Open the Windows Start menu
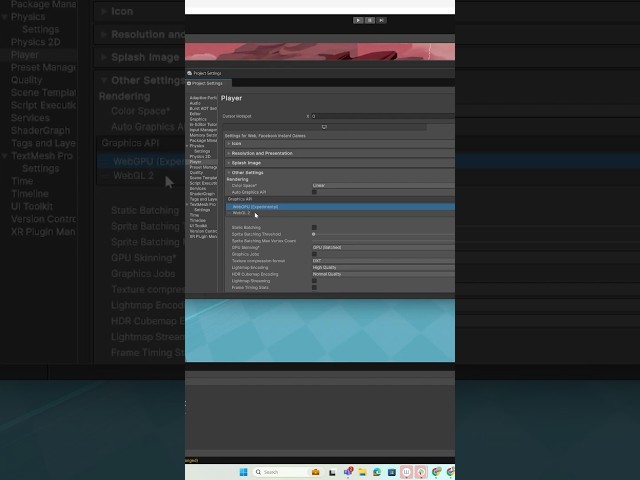 243,472
